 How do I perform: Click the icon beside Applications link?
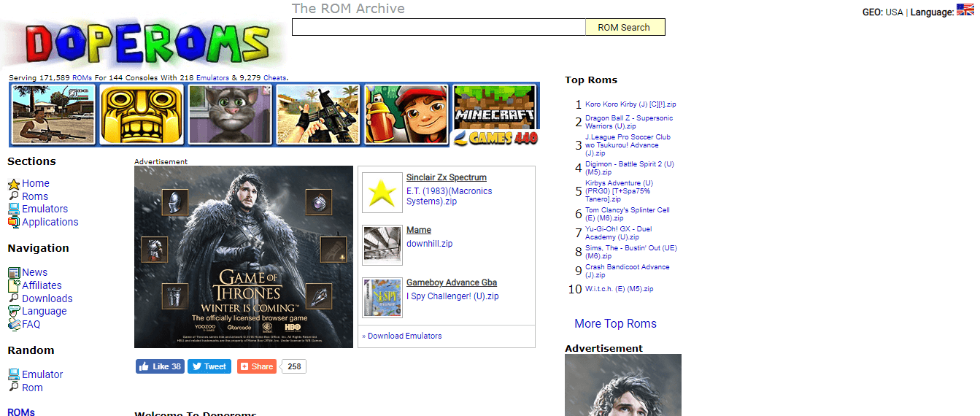(13, 222)
